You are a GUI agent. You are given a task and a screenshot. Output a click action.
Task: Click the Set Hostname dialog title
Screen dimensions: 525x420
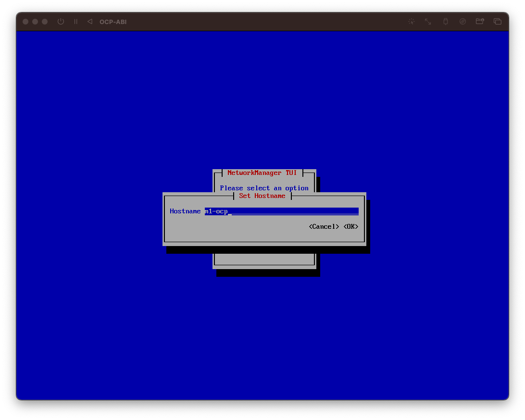point(262,196)
